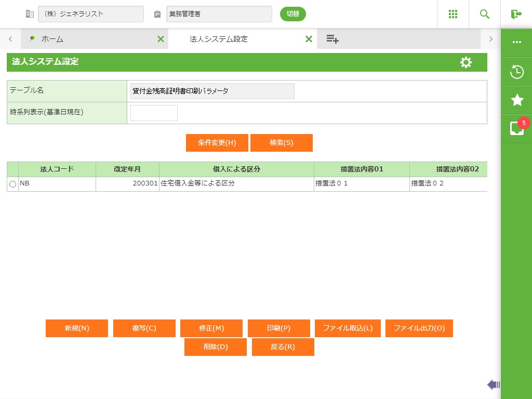Click the 切替 switch button
This screenshot has width=532, height=399.
coord(292,14)
